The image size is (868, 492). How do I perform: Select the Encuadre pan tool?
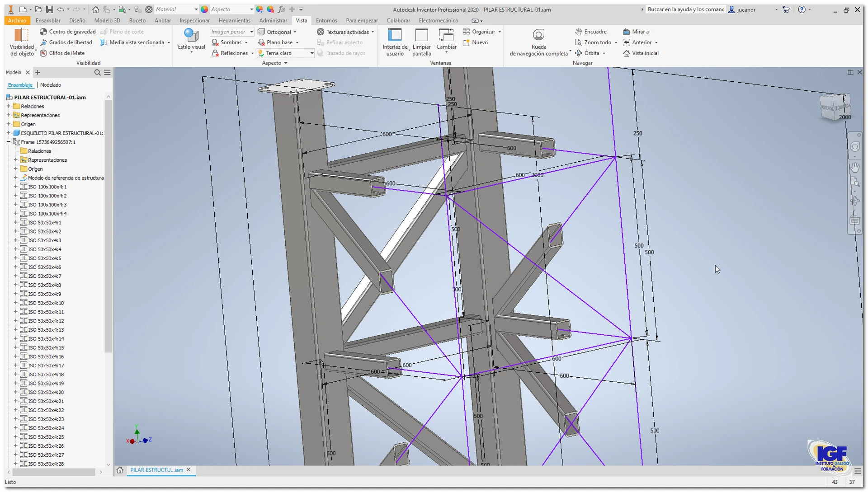(x=591, y=32)
